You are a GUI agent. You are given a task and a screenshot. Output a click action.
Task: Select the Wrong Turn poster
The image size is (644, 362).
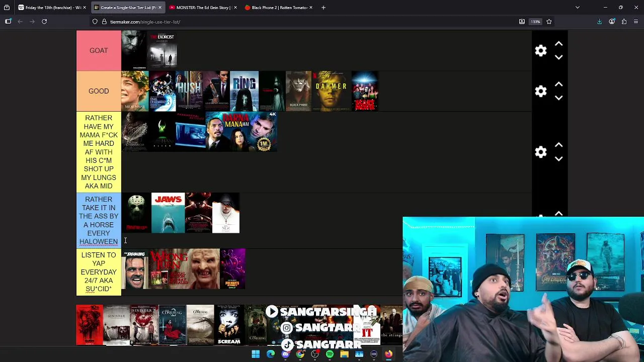point(184,269)
